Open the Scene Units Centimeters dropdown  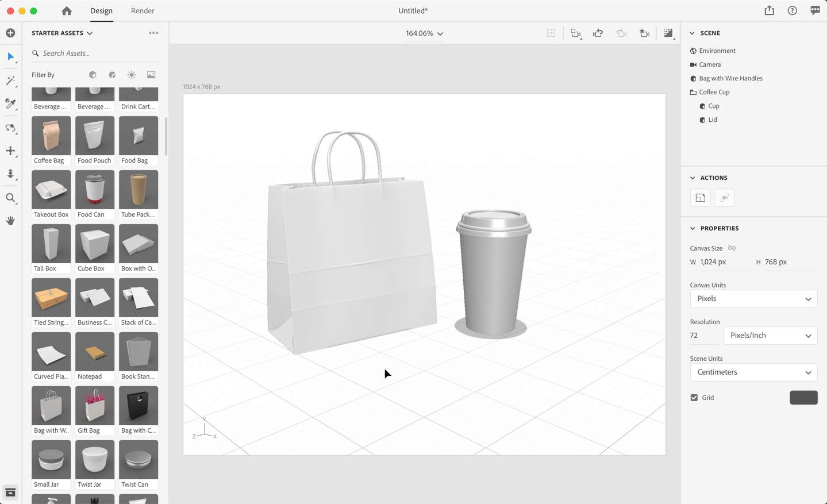click(753, 372)
